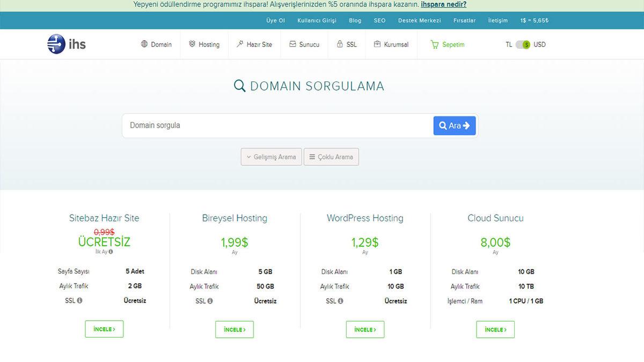This screenshot has width=644, height=362.
Task: Click İNCELE under Cloud Sunucu
Action: coord(495,329)
